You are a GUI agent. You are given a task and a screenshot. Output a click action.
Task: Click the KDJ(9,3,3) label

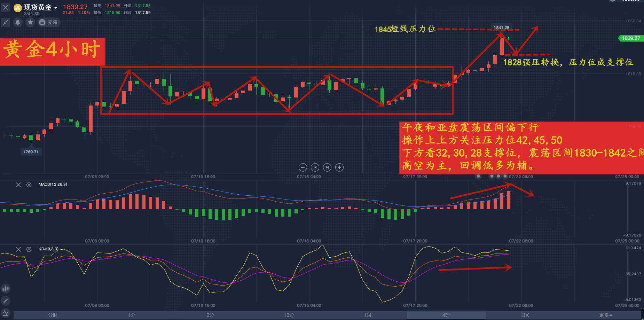48,249
